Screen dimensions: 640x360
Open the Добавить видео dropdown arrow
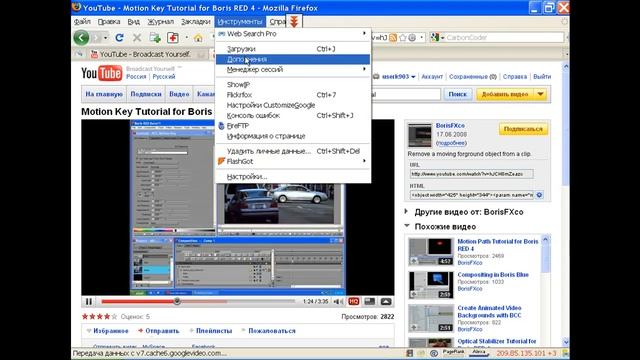click(x=540, y=94)
